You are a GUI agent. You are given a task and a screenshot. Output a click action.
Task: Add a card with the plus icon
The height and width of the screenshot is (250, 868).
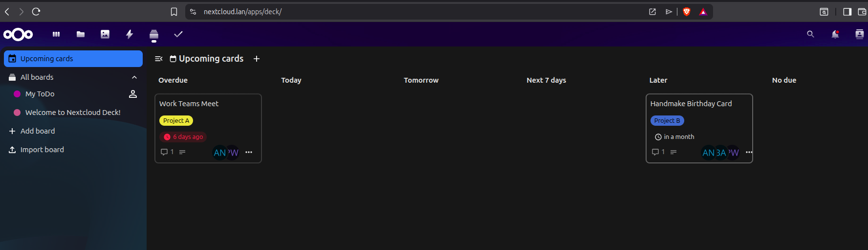(257, 59)
